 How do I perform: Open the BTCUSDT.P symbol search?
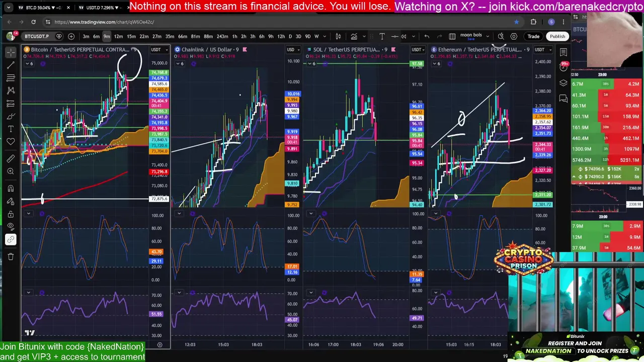pos(37,36)
